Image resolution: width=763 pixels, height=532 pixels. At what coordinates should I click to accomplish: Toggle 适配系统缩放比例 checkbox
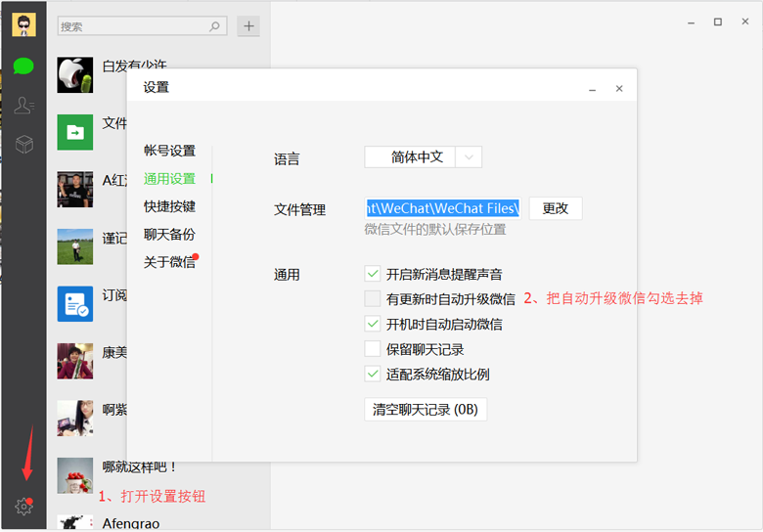click(373, 374)
